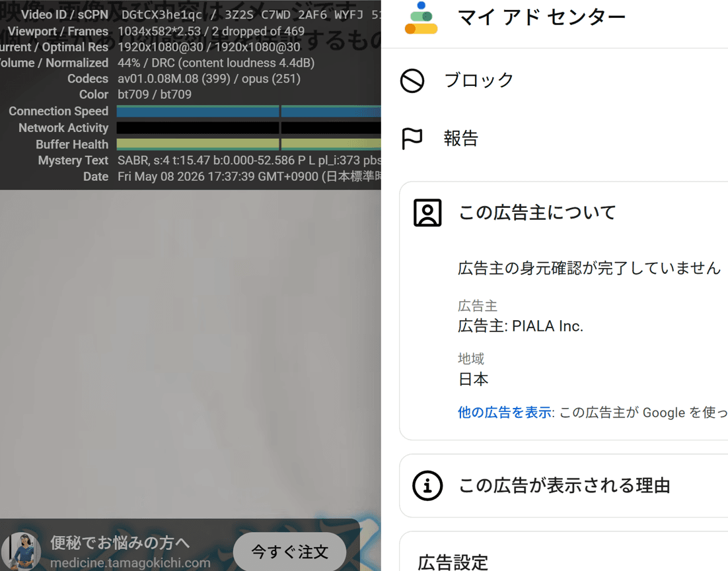Click the この広告主について heading
The width and height of the screenshot is (728, 571).
537,213
